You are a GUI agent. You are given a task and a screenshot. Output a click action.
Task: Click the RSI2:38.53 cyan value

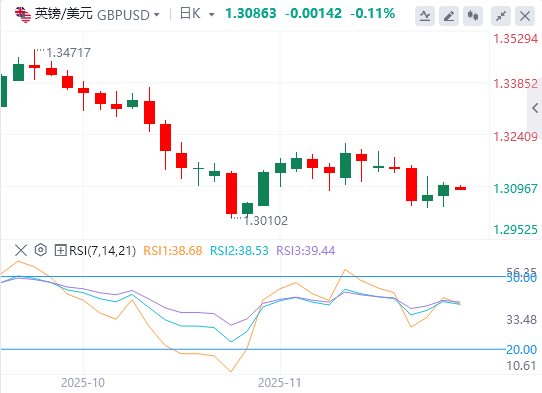(x=239, y=251)
